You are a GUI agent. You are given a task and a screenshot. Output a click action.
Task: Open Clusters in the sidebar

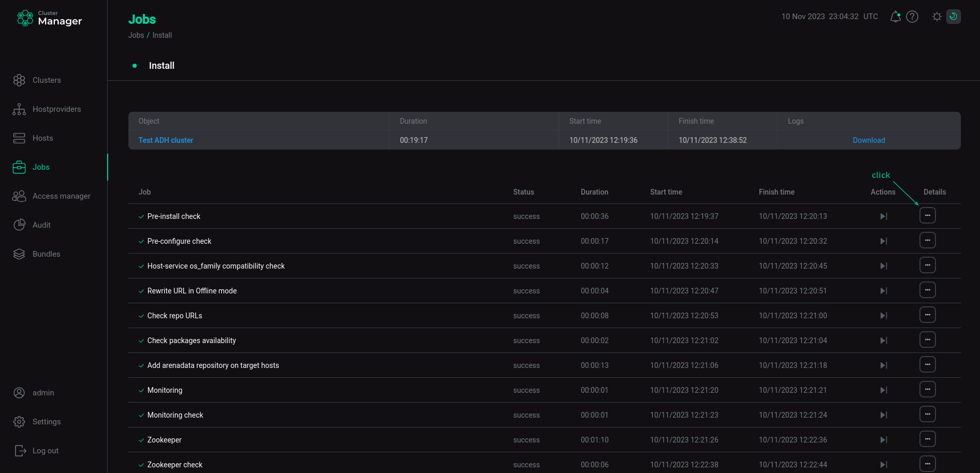click(47, 80)
